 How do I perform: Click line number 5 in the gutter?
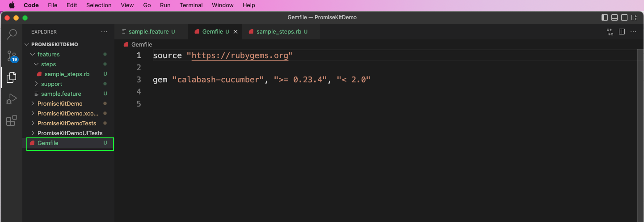[x=139, y=104]
